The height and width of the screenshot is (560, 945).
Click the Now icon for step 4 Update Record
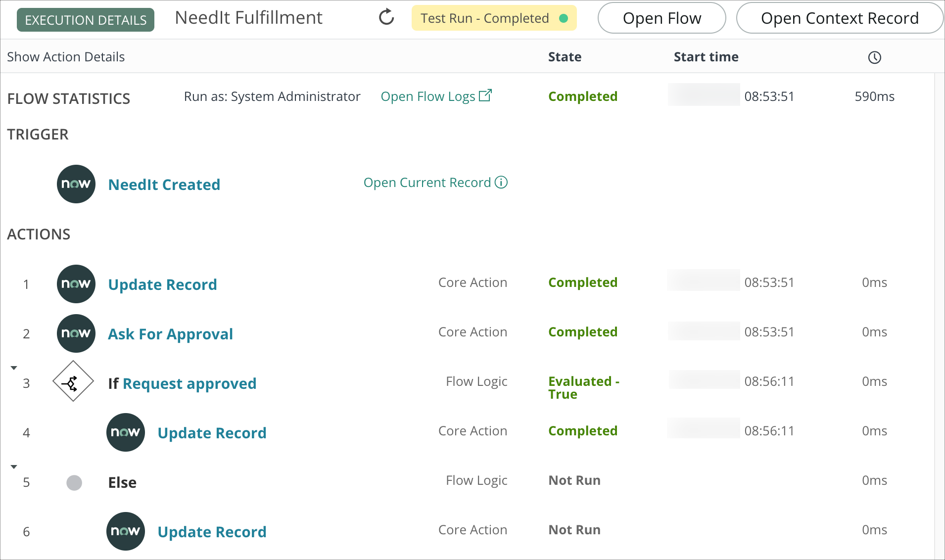[x=125, y=432]
